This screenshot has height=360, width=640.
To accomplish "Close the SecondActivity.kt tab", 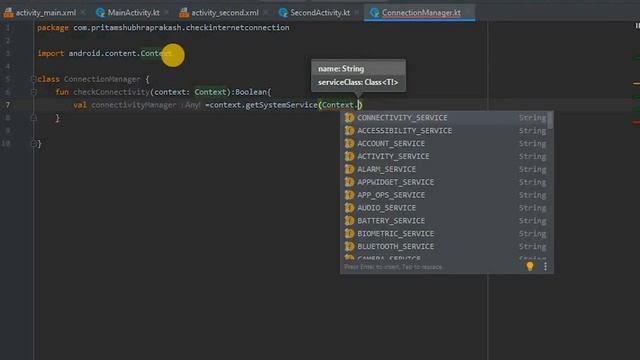I will (x=357, y=13).
